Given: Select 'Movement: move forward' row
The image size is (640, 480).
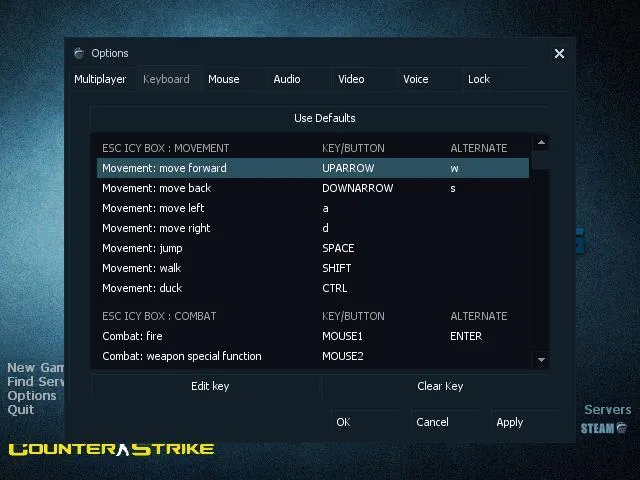Looking at the screenshot, I should pos(313,168).
